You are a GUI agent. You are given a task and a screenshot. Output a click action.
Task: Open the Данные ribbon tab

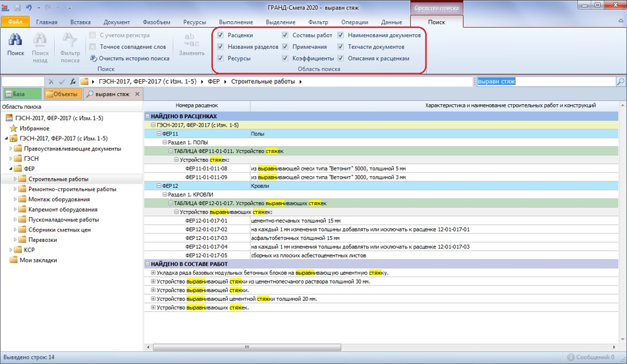[x=391, y=22]
